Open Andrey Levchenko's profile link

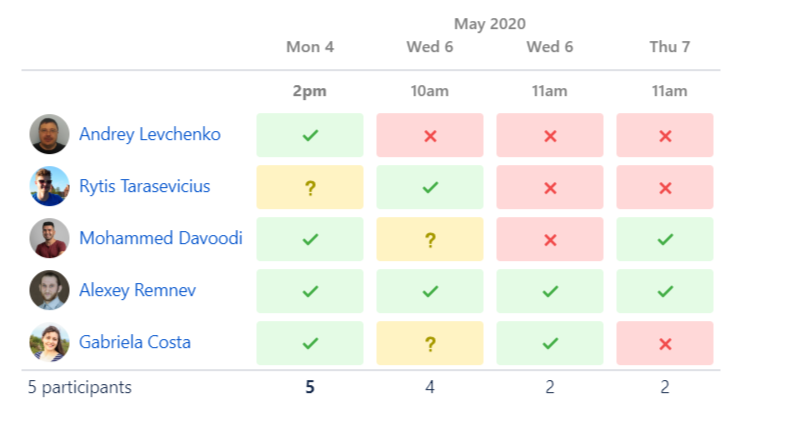point(150,134)
